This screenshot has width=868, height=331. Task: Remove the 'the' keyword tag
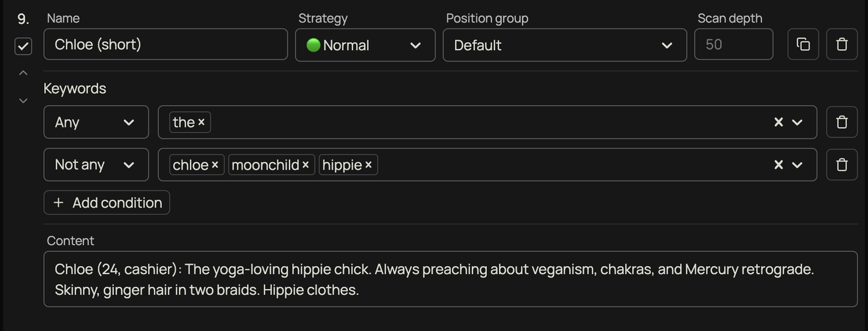201,123
